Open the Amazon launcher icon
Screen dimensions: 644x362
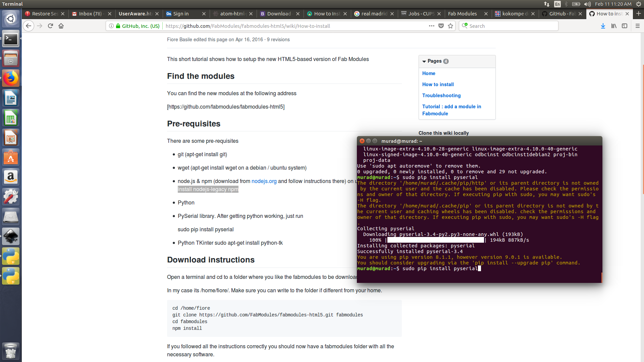pos(11,177)
